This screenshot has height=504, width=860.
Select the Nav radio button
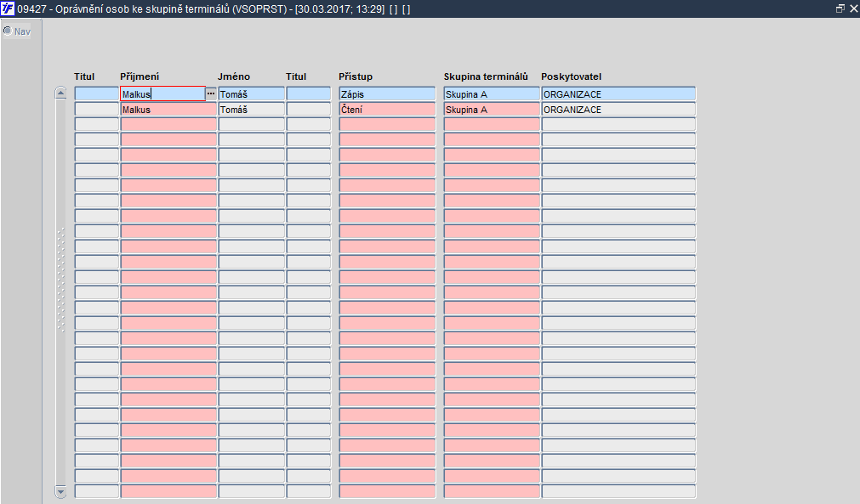pos(8,31)
